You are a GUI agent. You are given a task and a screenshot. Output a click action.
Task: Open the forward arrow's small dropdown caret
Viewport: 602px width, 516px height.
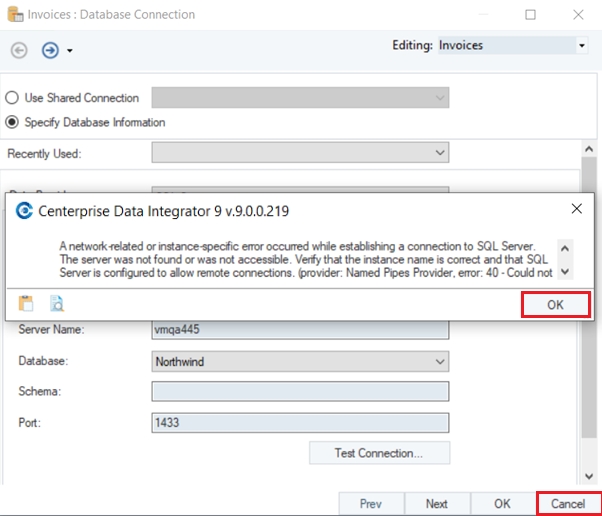[69, 51]
